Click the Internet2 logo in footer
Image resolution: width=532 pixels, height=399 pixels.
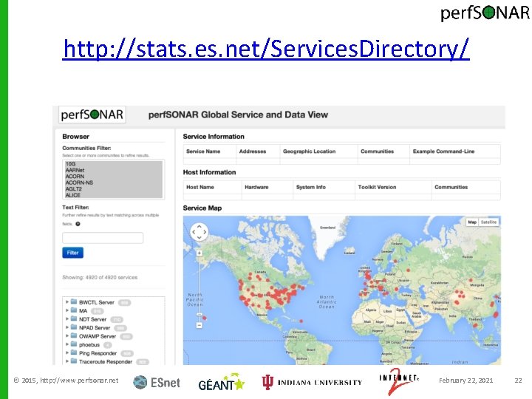[399, 381]
